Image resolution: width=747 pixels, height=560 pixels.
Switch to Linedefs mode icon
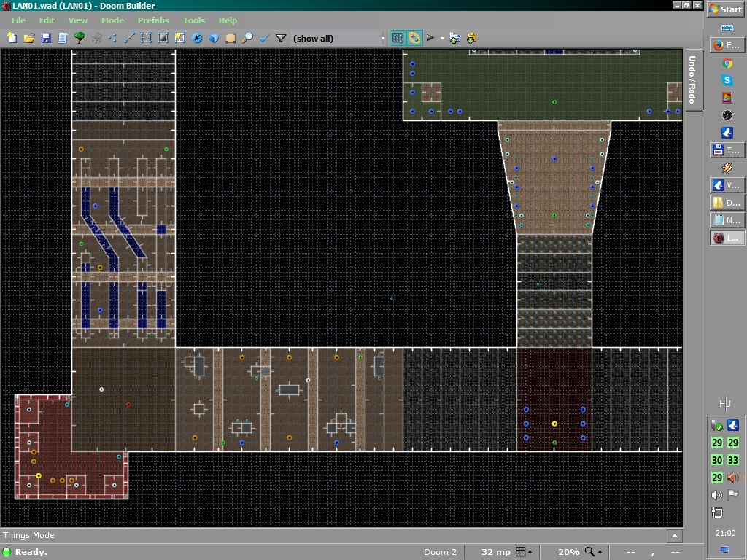point(129,38)
